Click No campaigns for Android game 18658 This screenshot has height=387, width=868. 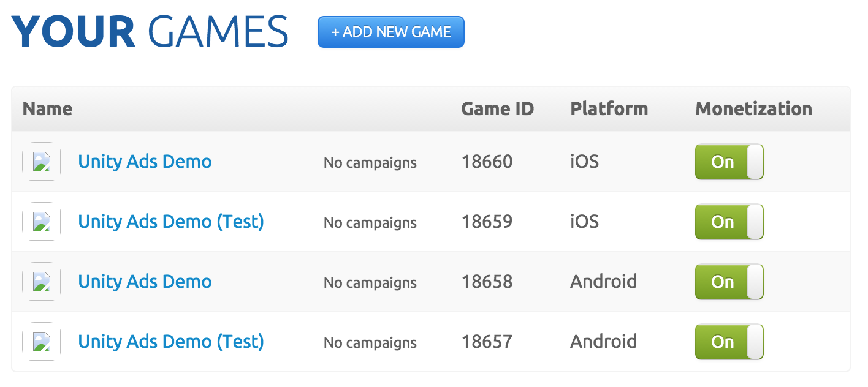coord(370,282)
